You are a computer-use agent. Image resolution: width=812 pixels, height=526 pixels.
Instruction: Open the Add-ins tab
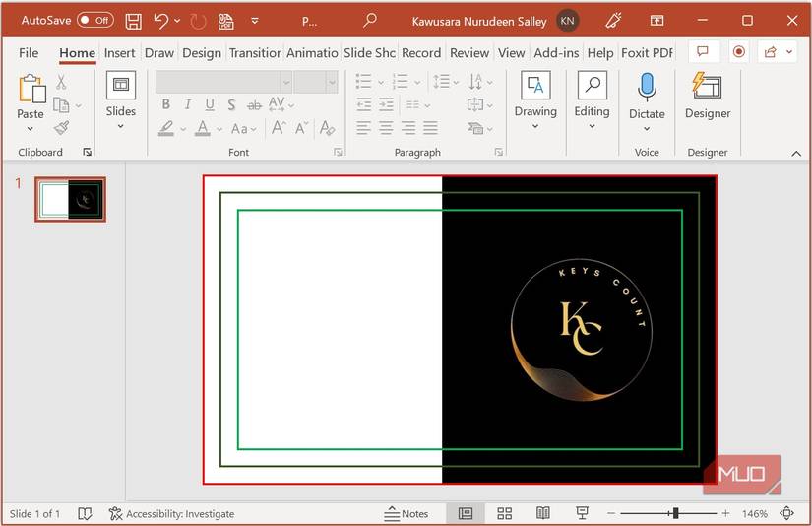click(x=556, y=53)
